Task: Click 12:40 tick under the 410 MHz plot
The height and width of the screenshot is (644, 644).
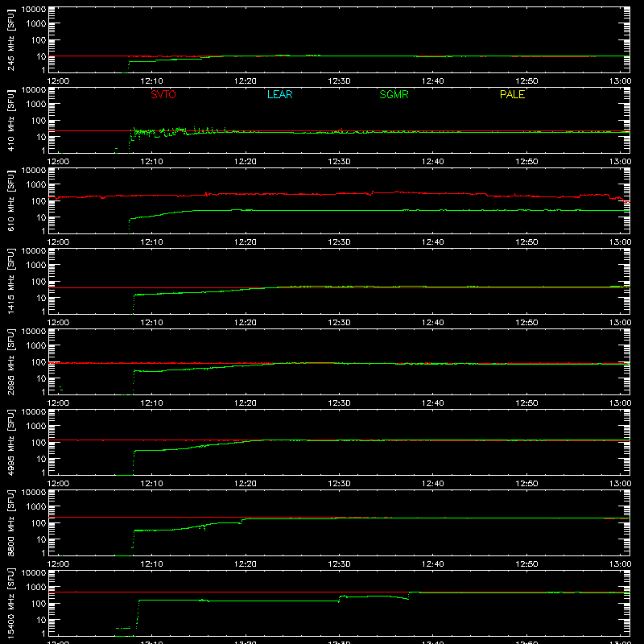Action: click(x=433, y=162)
